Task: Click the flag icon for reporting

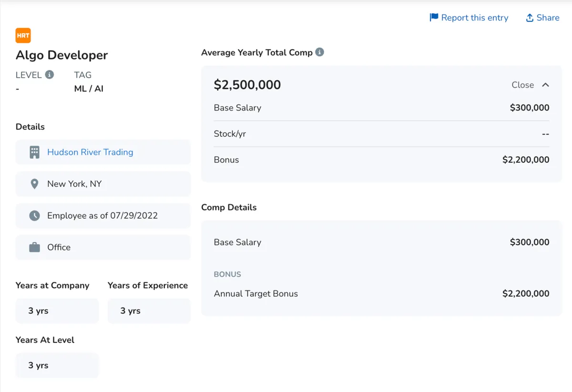Action: point(434,18)
